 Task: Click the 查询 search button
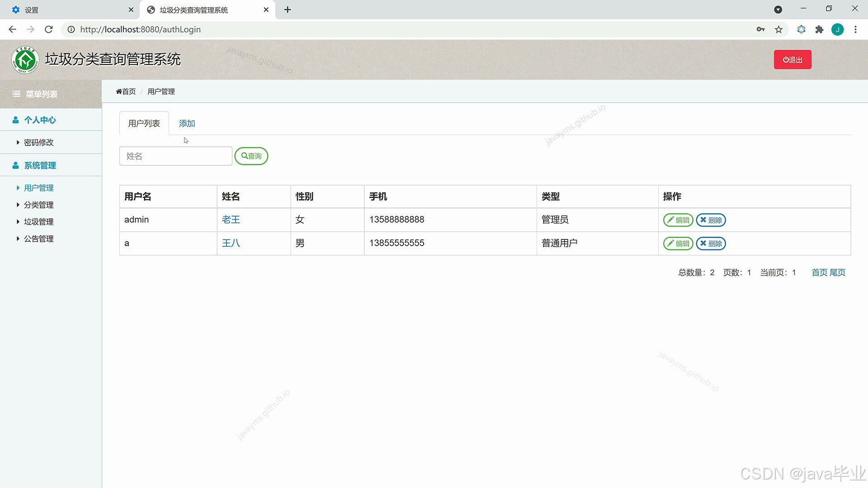[x=251, y=156]
